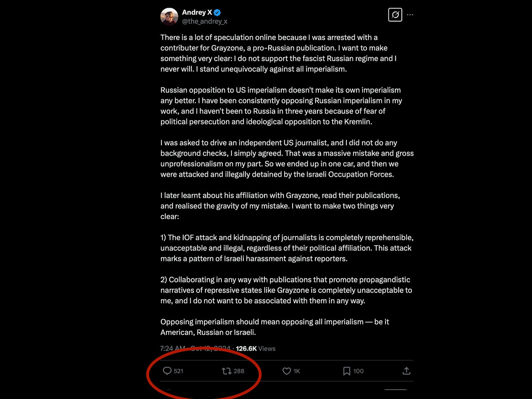532x399 pixels.
Task: Click the blue verified badge
Action: [x=217, y=12]
